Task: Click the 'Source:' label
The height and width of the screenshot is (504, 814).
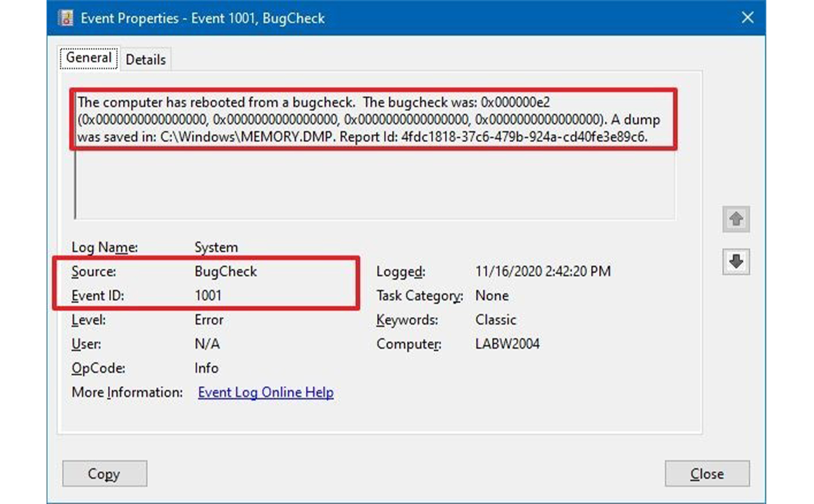Action: click(94, 271)
